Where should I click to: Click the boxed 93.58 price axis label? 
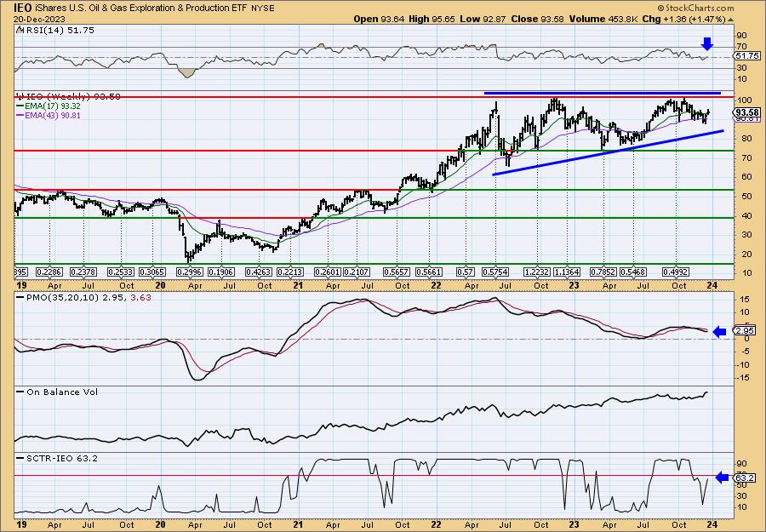click(x=747, y=113)
